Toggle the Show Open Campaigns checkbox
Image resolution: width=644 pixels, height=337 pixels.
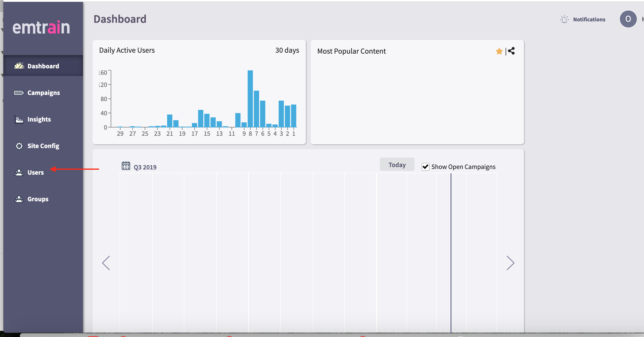(x=425, y=167)
